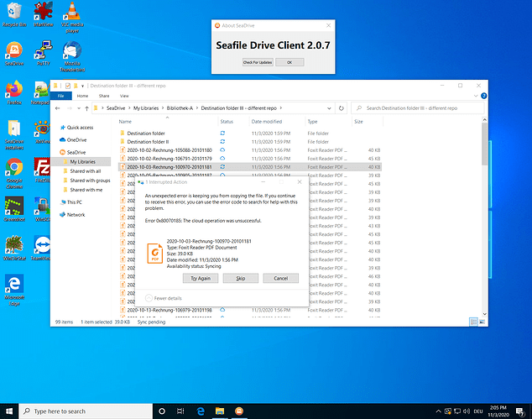This screenshot has height=419, width=532.
Task: Open the SeaDrive desktop shortcut
Action: tap(14, 53)
